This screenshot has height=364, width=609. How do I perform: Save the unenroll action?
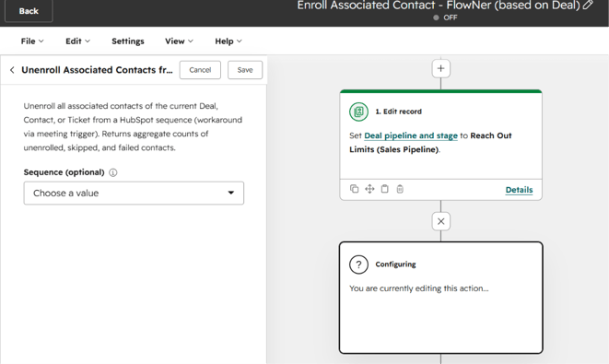tap(245, 70)
